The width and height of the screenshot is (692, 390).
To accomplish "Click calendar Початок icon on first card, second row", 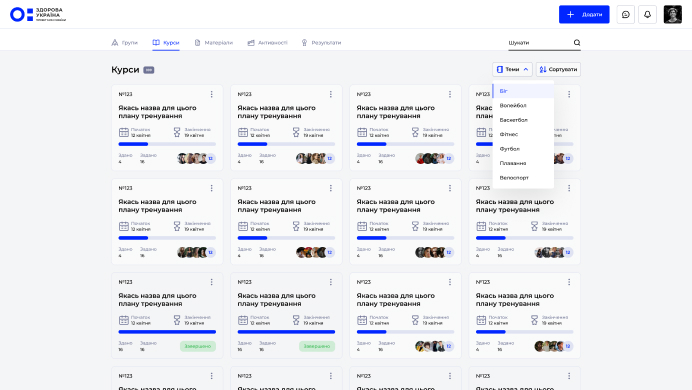I will [x=124, y=226].
